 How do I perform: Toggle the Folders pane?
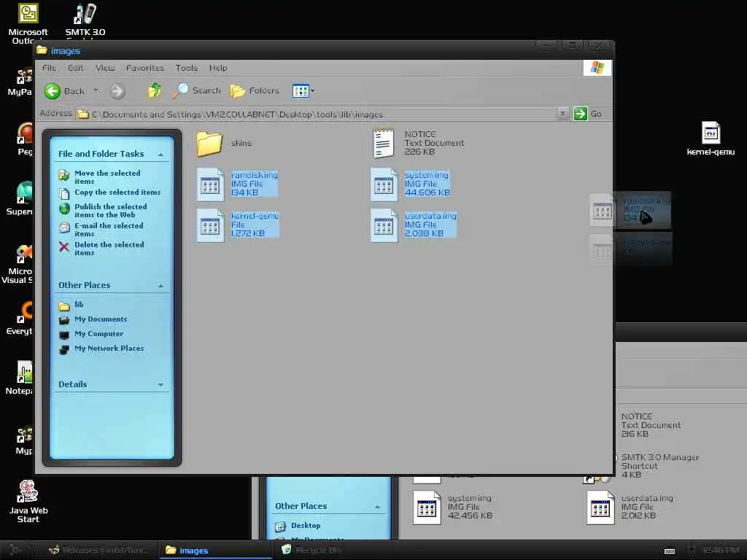255,90
